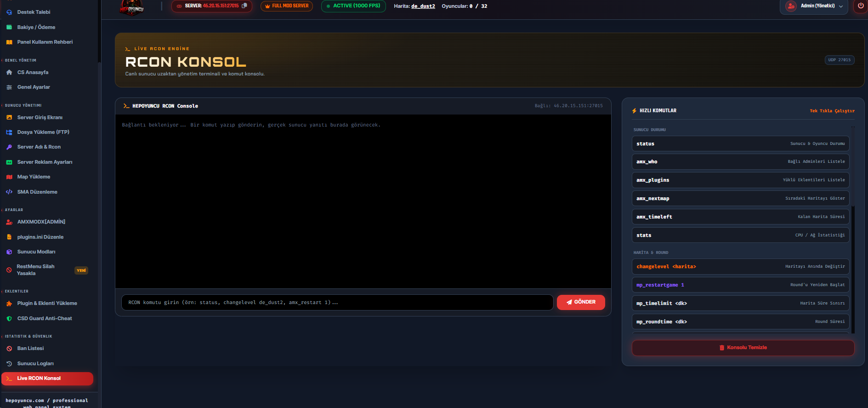This screenshot has height=408, width=868.
Task: Click the ACTIVE (1000 FPS) status badge
Action: pyautogui.click(x=353, y=6)
